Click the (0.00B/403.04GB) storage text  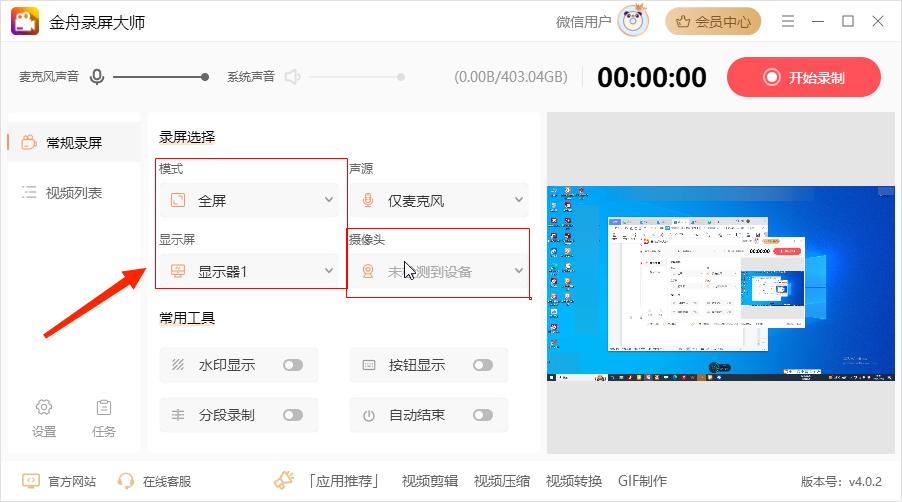point(511,77)
